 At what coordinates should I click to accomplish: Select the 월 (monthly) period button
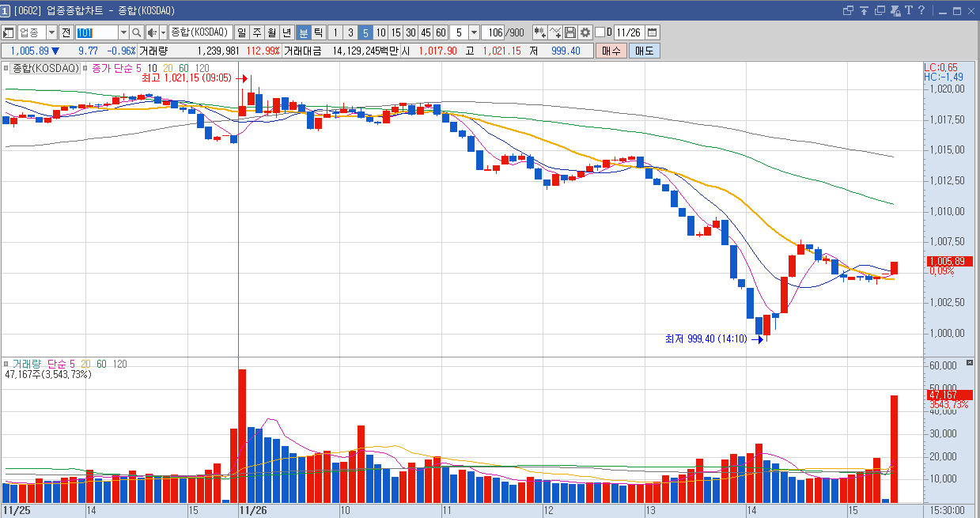[272, 32]
